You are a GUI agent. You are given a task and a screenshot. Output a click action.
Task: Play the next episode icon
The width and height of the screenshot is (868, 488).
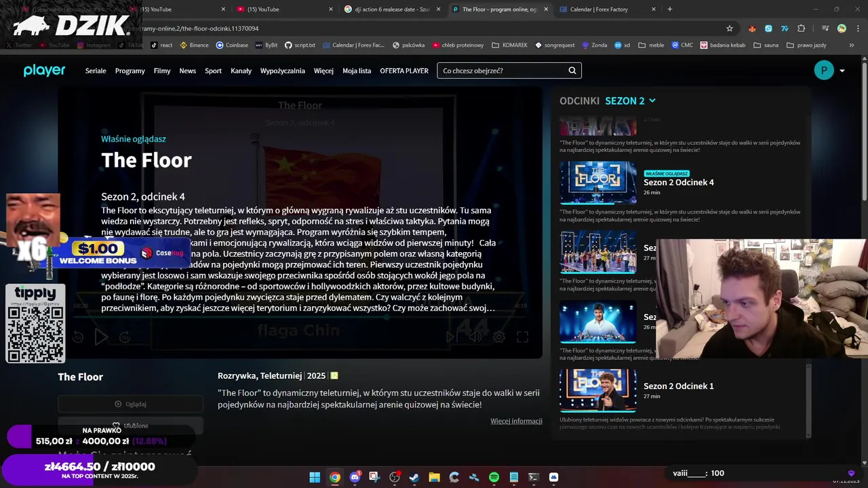tap(450, 337)
